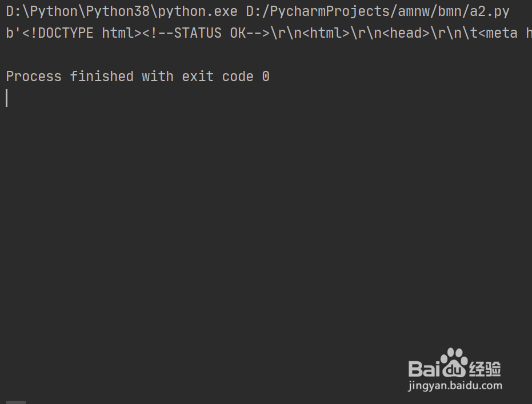The height and width of the screenshot is (404, 532).
Task: Click the word 'finished' in the console
Action: point(102,77)
